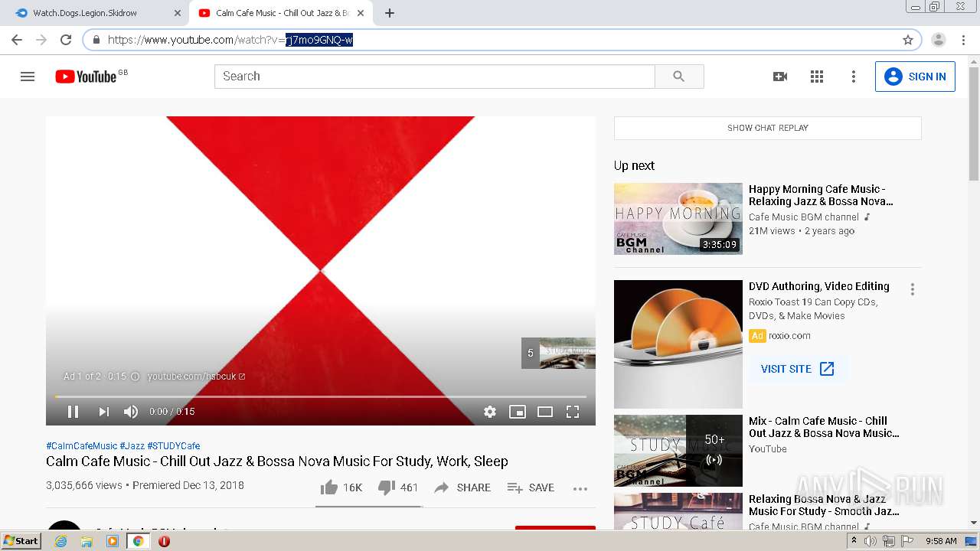Toggle theater mode view
The width and height of the screenshot is (980, 551).
(x=545, y=412)
